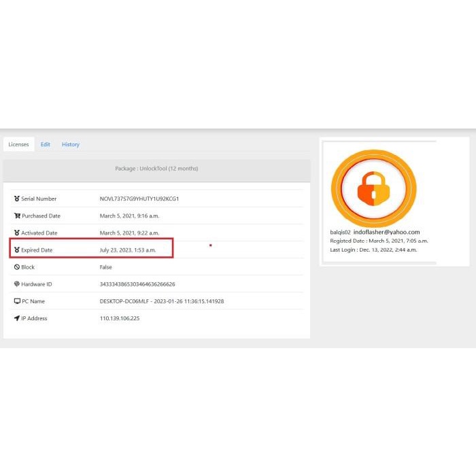Click the Purchased Date cart icon
The image size is (476, 476).
click(x=17, y=216)
